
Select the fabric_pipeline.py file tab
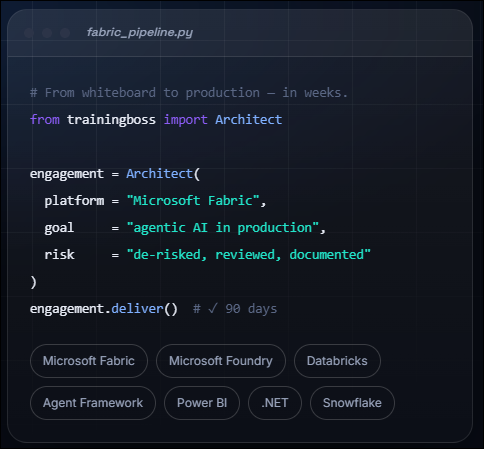[140, 32]
